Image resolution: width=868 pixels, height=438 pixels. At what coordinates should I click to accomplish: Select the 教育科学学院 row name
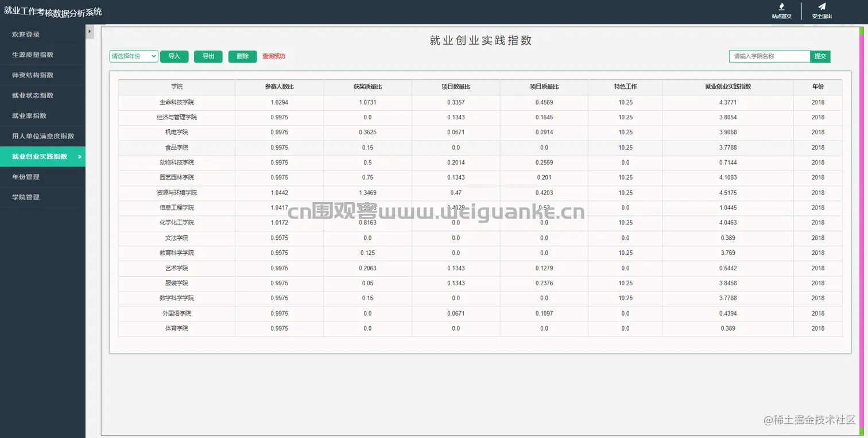click(x=177, y=253)
